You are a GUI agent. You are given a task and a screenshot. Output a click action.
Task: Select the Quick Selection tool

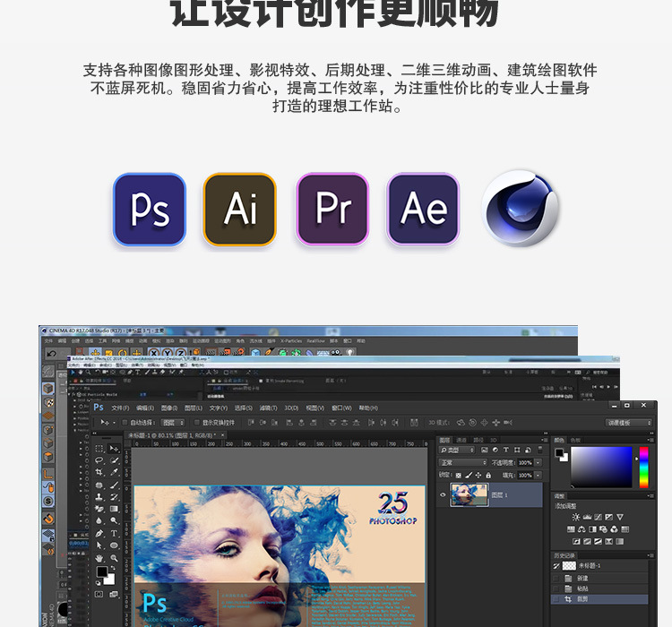pyautogui.click(x=114, y=460)
